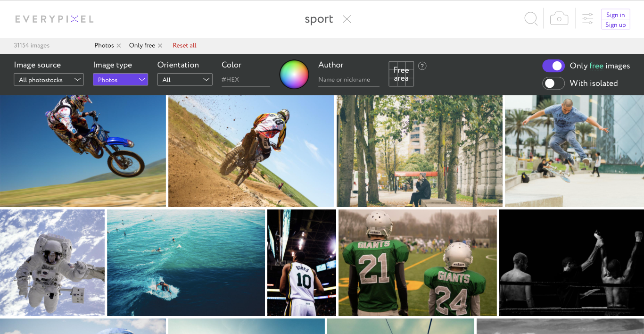Click the 31154 images count text
This screenshot has height=334, width=644.
[x=32, y=46]
